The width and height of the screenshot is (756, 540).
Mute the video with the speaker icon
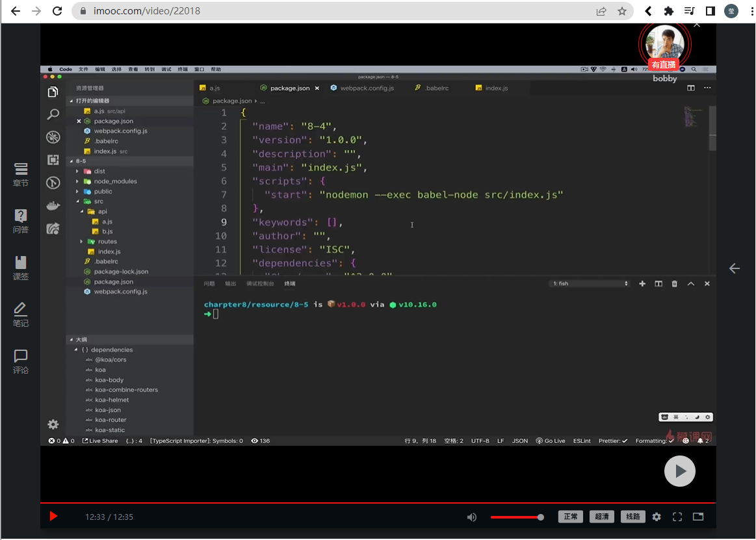[472, 517]
